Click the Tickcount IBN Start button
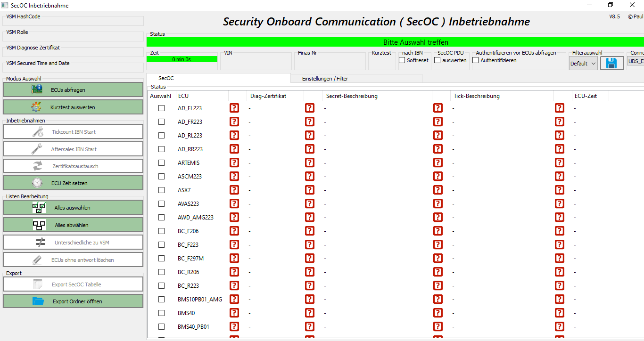The image size is (644, 341). pyautogui.click(x=73, y=132)
